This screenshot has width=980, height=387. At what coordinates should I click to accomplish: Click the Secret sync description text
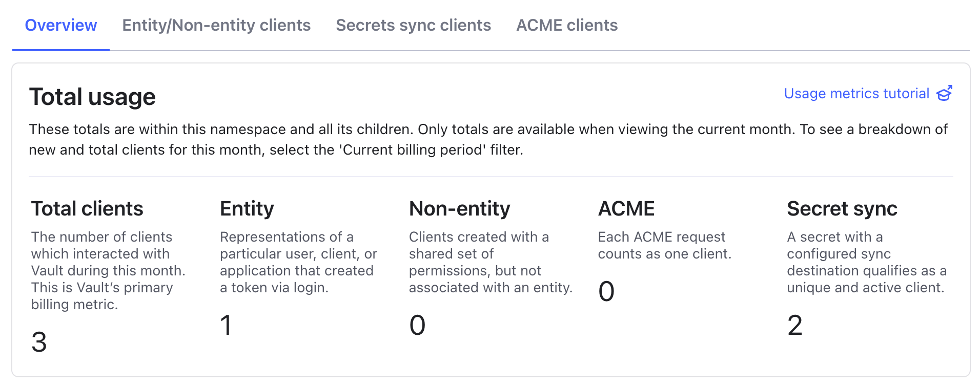point(866,262)
